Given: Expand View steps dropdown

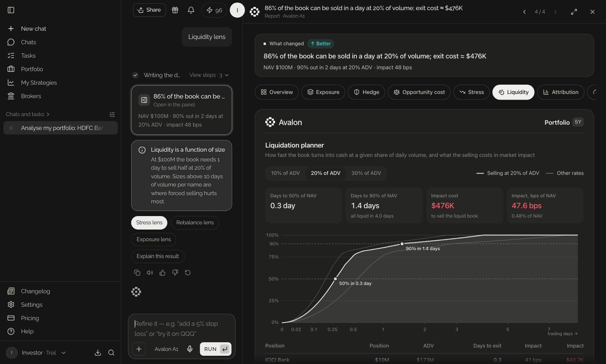Looking at the screenshot, I should tap(209, 75).
